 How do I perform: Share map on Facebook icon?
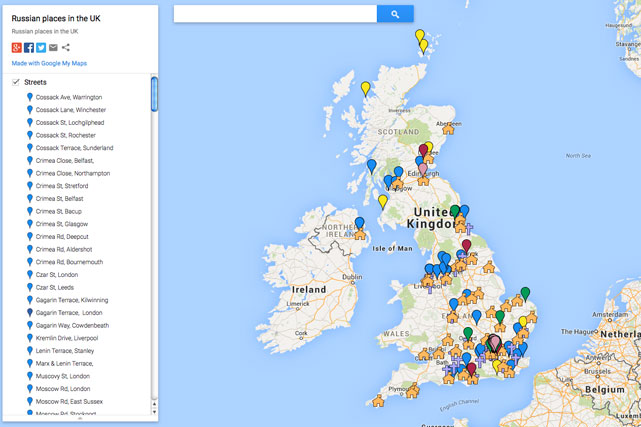click(29, 47)
